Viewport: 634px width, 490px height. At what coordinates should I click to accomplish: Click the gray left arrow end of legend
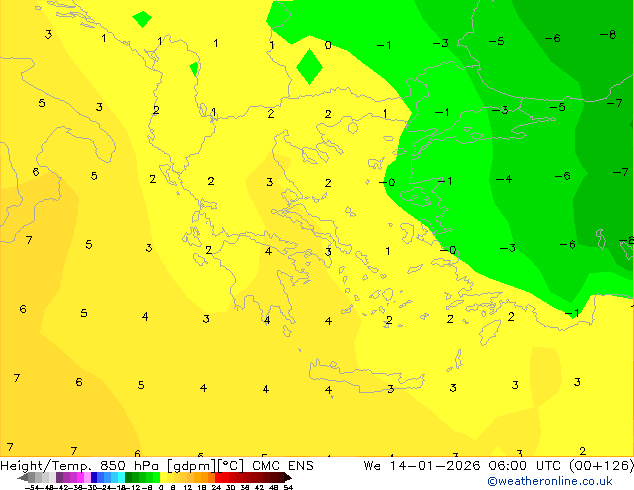23,477
